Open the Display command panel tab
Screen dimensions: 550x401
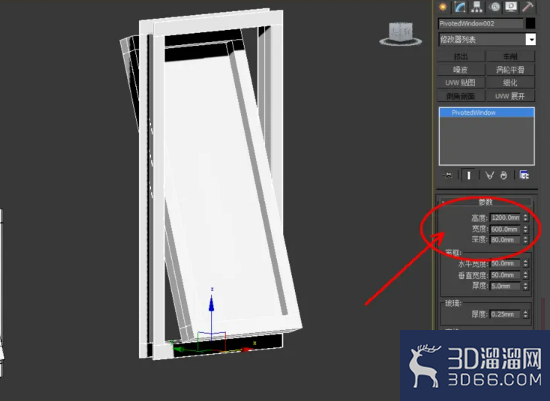[x=511, y=7]
